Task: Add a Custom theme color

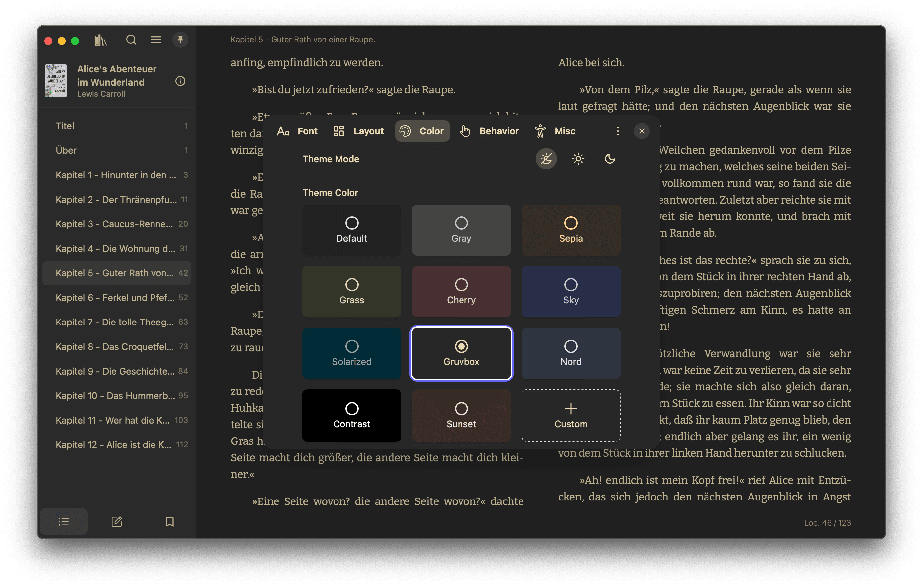Action: pos(570,415)
